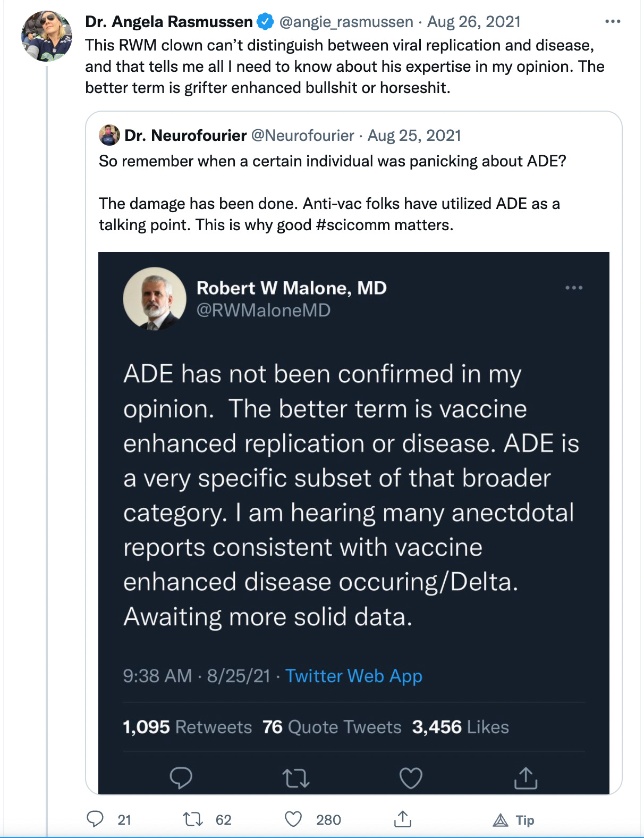The image size is (644, 838).
Task: Click the heart icon inside Malone's screenshot
Action: (411, 778)
